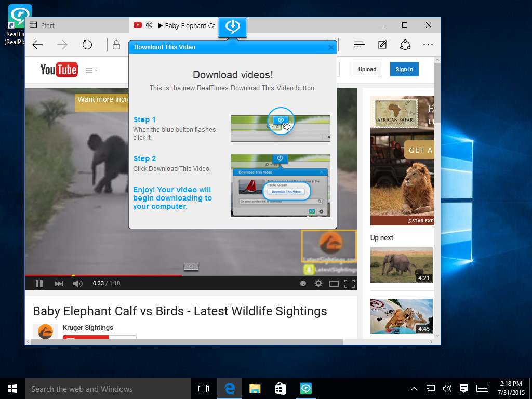Image resolution: width=532 pixels, height=399 pixels.
Task: Show hidden system tray icons
Action: [x=414, y=389]
